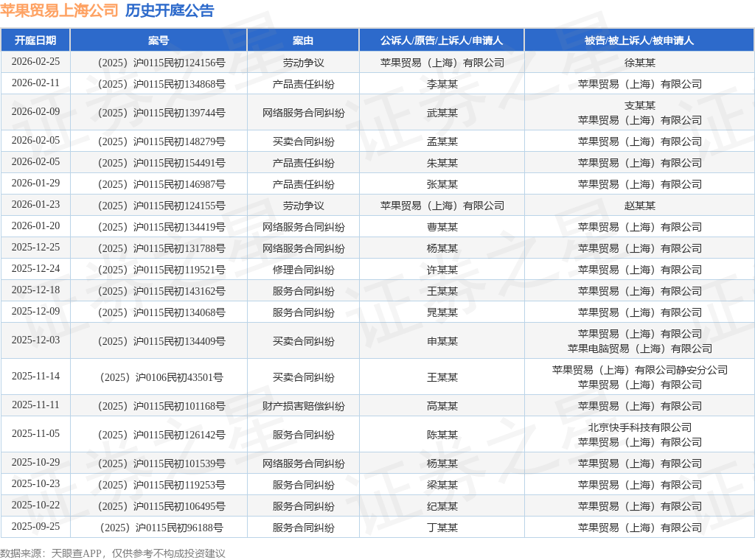The image size is (755, 560).
Task: Click date cell 2025-09-25
Action: (x=35, y=526)
